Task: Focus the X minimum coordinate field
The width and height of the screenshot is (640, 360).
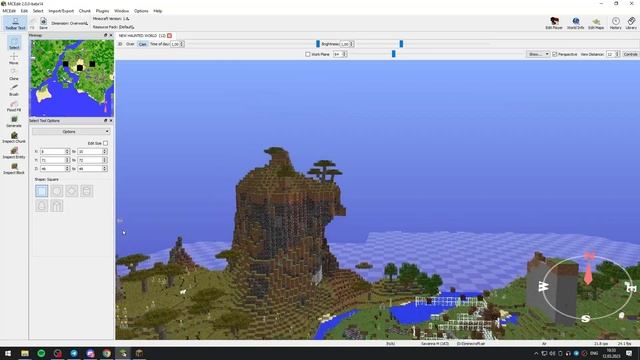Action: (55, 151)
